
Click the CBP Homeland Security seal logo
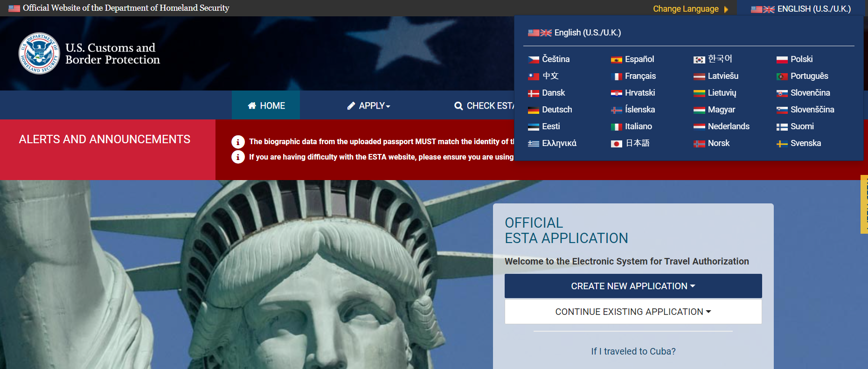[x=39, y=53]
